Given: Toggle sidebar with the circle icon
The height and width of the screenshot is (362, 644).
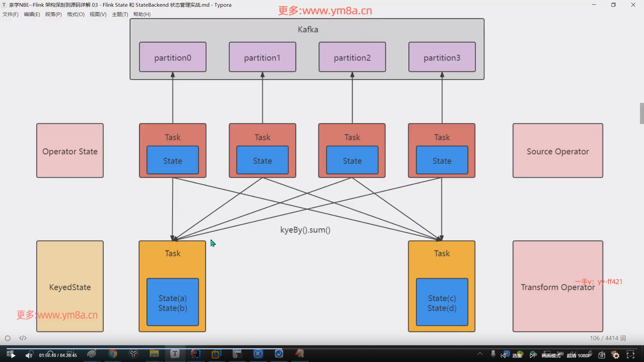Looking at the screenshot, I should [x=8, y=338].
